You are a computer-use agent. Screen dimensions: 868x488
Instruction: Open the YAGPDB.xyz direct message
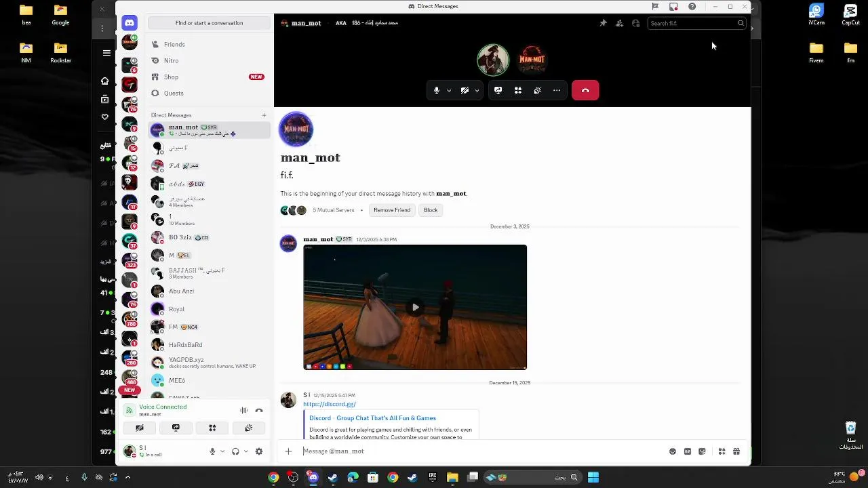click(209, 363)
